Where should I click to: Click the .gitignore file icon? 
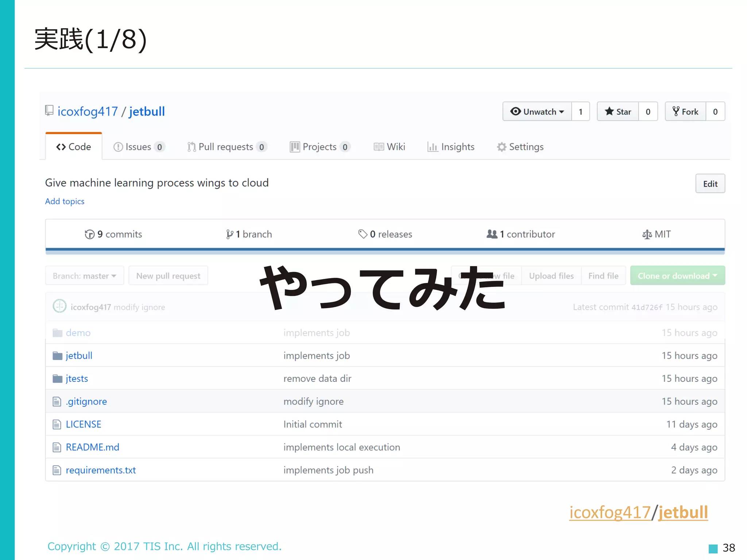(57, 402)
